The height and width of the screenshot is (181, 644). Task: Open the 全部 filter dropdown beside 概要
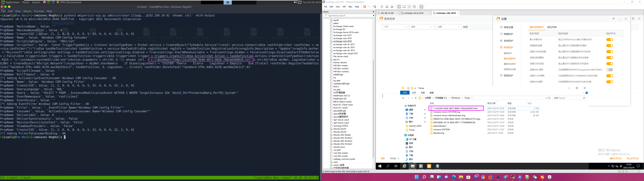448,27
